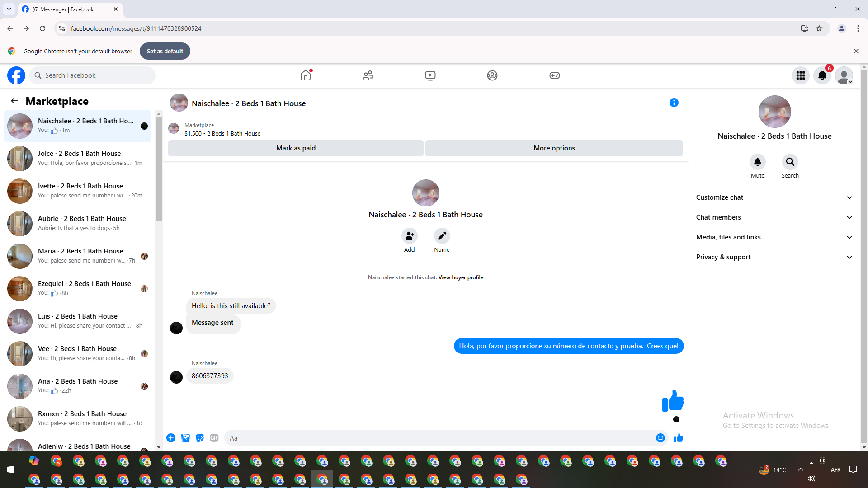Click the message input field Aa

(441, 438)
